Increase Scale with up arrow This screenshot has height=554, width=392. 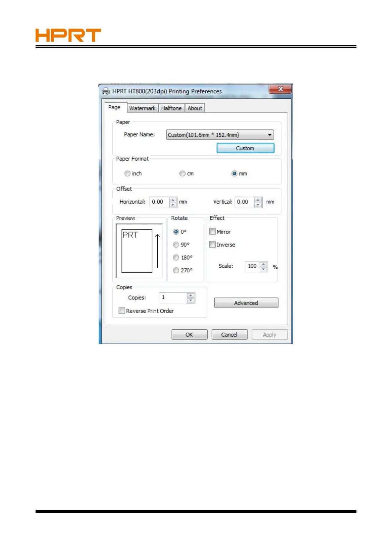[264, 264]
